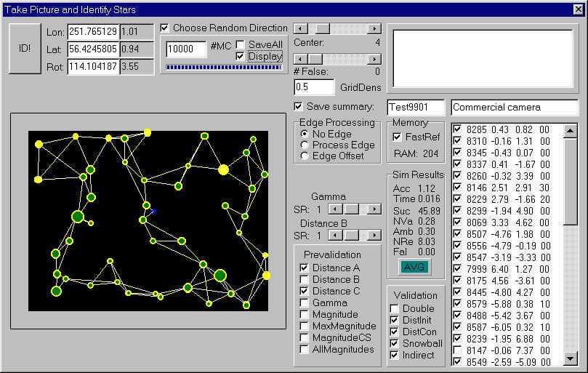Viewport: 588px width, 373px height.
Task: Enable the Magnitude checkbox
Action: [x=304, y=314]
